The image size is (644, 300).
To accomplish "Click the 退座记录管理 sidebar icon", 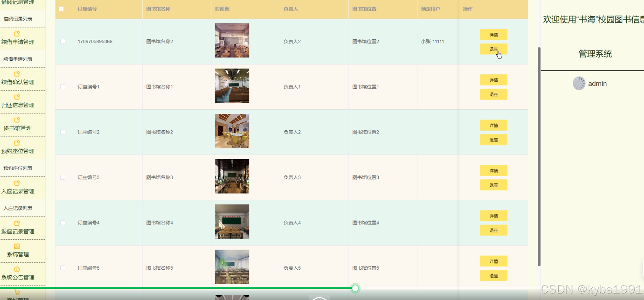I will tap(17, 223).
